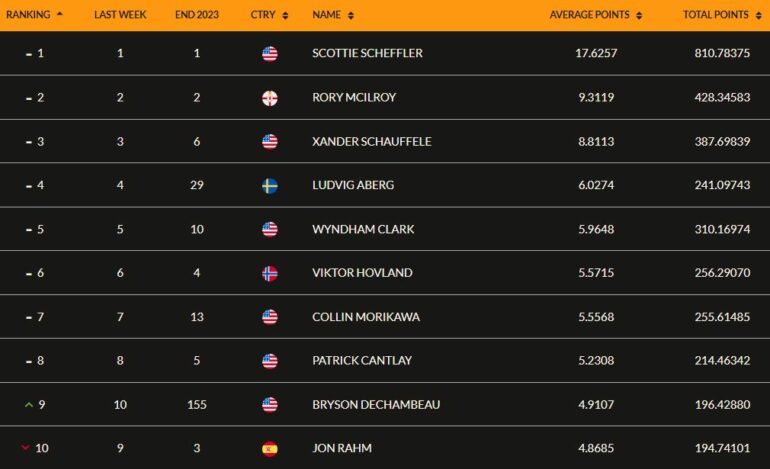Click red down arrow beside rank 10
Image resolution: width=770 pixels, height=469 pixels.
click(x=26, y=447)
